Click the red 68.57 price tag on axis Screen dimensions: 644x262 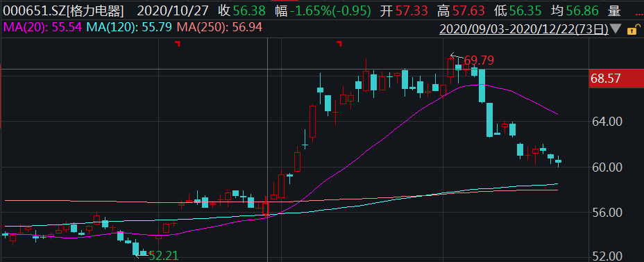click(x=616, y=78)
